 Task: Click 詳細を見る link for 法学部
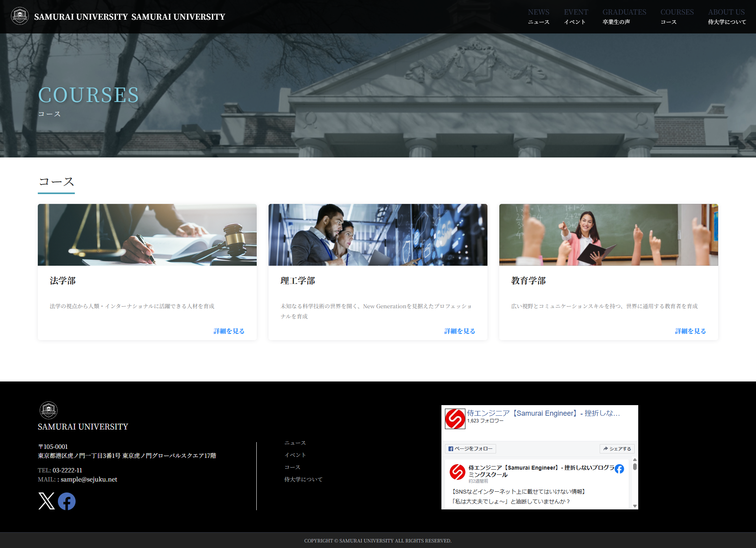229,331
